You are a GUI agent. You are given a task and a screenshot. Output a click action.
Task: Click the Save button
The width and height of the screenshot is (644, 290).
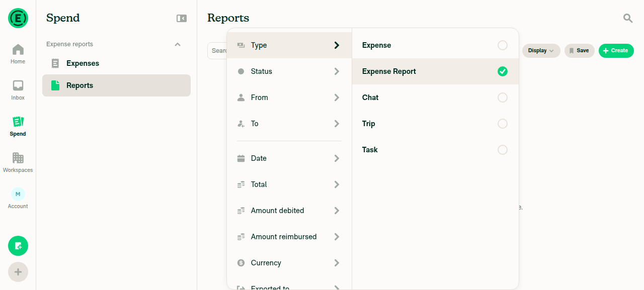[x=580, y=51]
